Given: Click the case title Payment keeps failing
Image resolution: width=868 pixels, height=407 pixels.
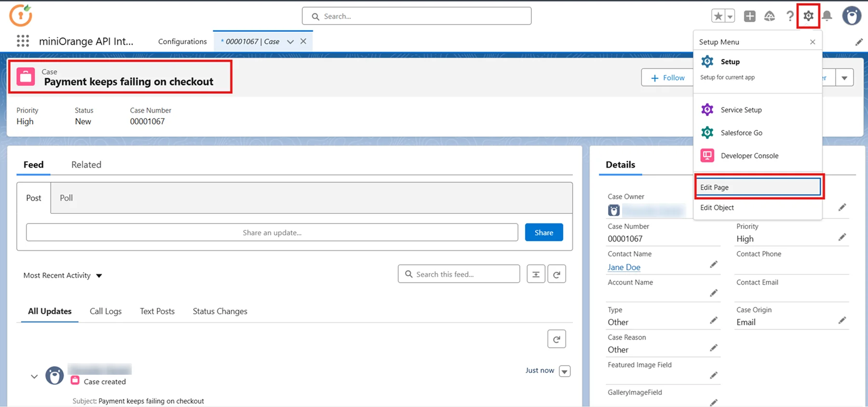Looking at the screenshot, I should coord(128,82).
